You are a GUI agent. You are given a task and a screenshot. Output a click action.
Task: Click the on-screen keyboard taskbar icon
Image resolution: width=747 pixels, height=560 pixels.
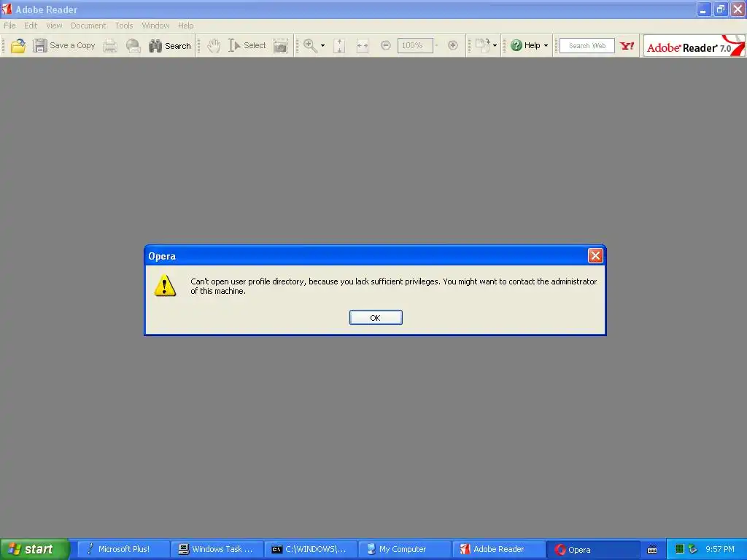pyautogui.click(x=652, y=550)
